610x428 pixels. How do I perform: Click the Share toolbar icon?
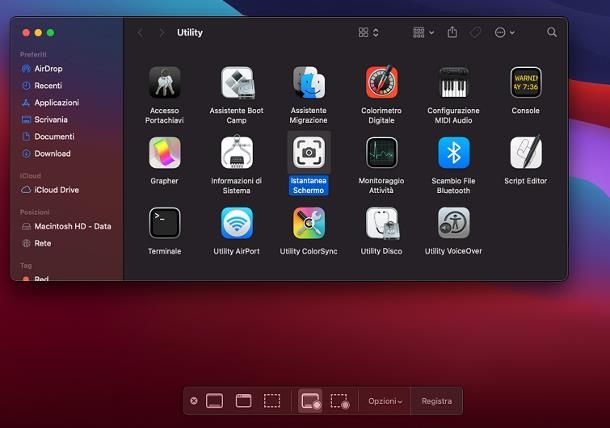coord(452,32)
